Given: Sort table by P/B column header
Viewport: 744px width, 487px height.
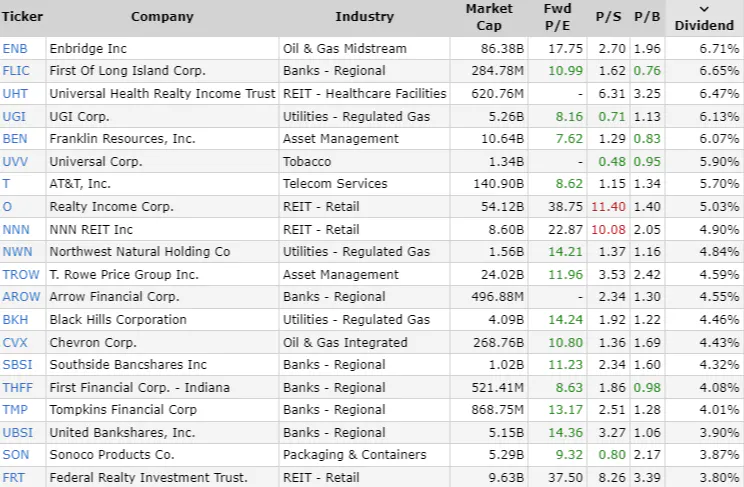Looking at the screenshot, I should 647,17.
